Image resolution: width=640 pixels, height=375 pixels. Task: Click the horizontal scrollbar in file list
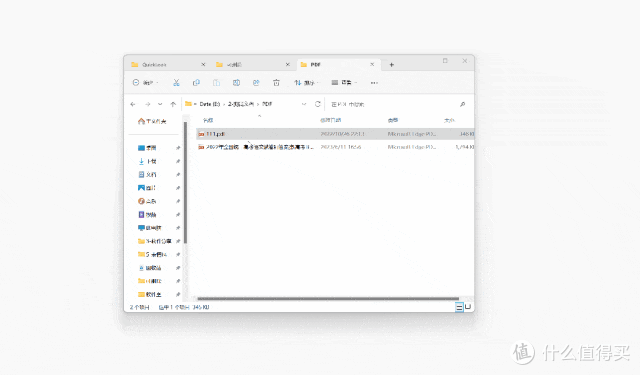pyautogui.click(x=328, y=299)
